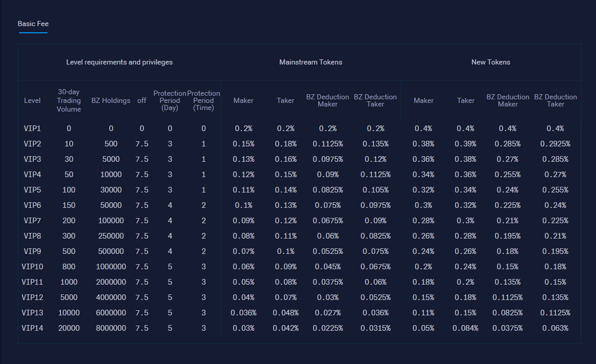Click the New Tokens section header
This screenshot has height=364, width=596.
coord(490,62)
